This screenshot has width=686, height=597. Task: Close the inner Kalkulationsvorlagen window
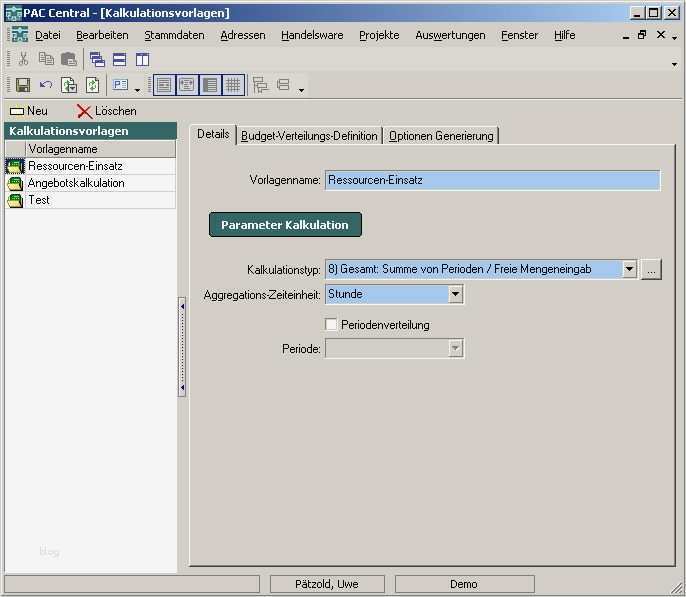pyautogui.click(x=661, y=35)
